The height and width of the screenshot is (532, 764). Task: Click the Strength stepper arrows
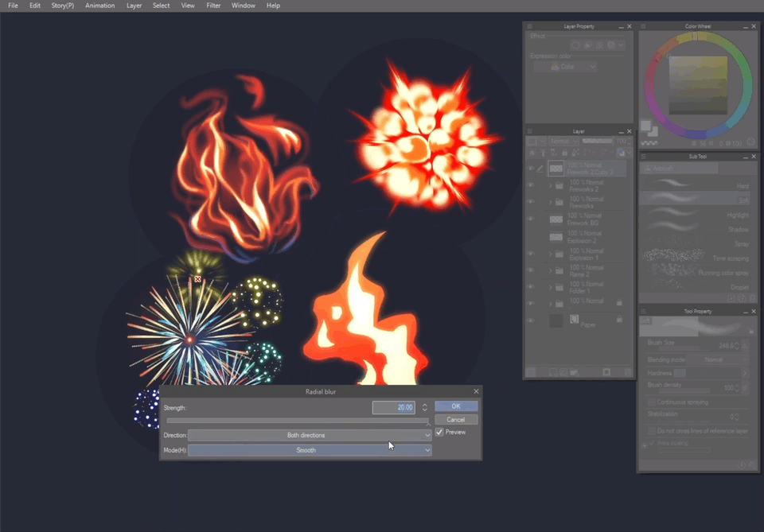(425, 407)
